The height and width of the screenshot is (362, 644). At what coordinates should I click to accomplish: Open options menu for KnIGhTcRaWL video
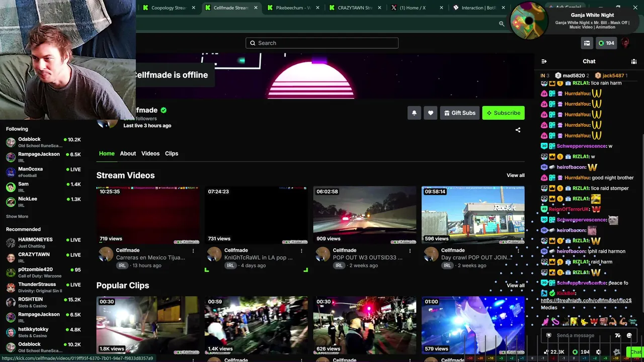[x=301, y=250]
